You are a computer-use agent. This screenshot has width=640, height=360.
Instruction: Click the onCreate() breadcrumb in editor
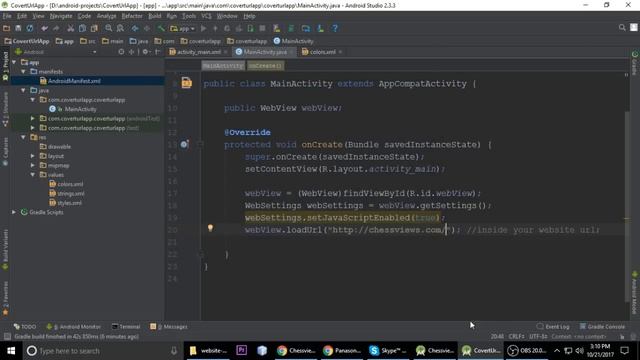coord(265,66)
